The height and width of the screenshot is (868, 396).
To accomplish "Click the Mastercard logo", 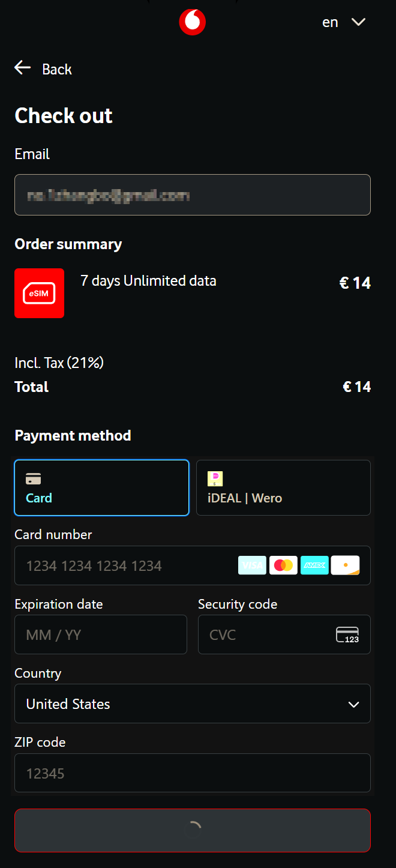I will coord(283,565).
